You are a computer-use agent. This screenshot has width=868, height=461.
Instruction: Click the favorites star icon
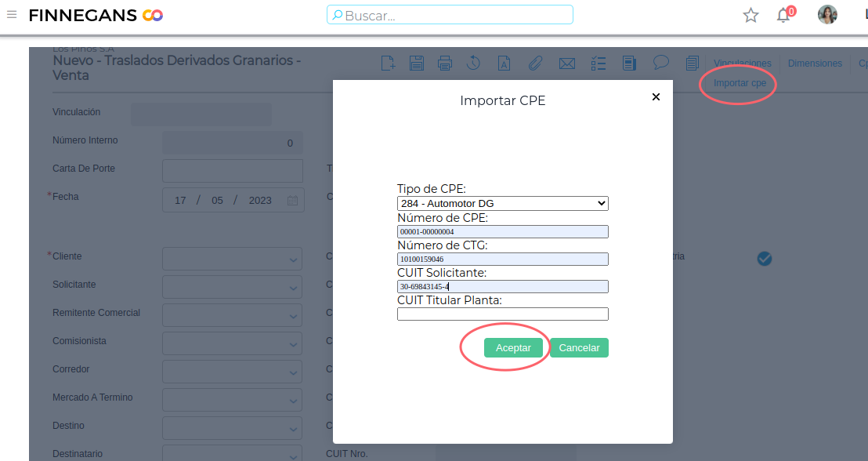[751, 15]
